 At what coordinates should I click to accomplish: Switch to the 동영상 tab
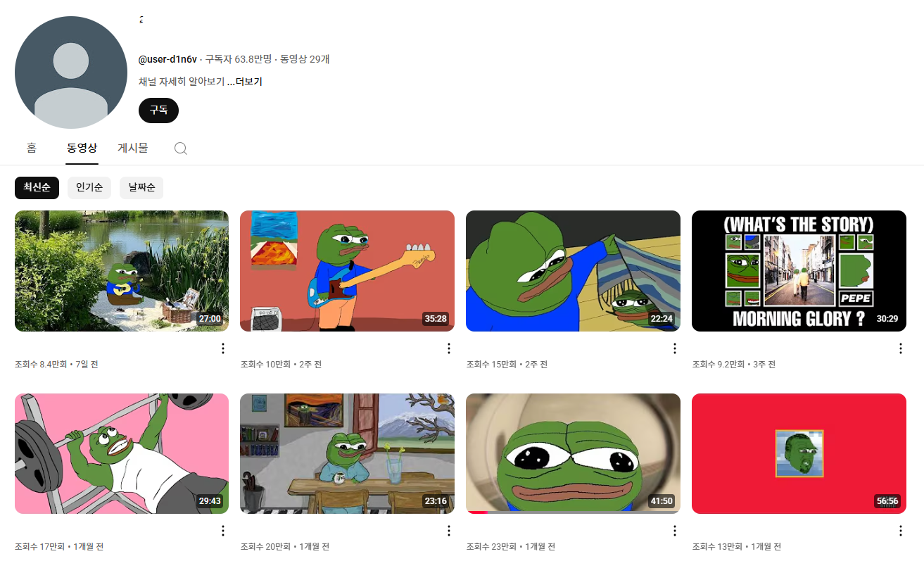[x=82, y=148]
